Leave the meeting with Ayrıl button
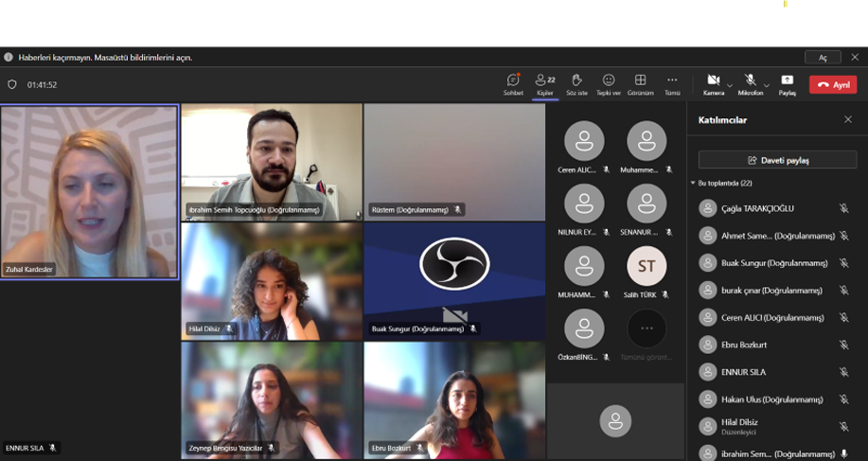 pos(833,84)
